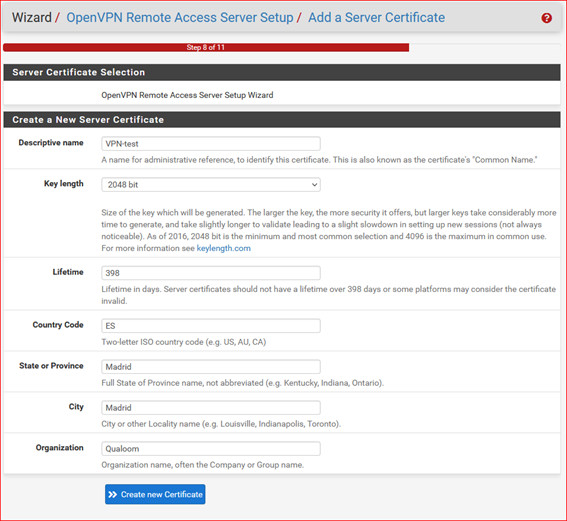This screenshot has width=567, height=521.
Task: Click the Country Code label
Action: 58,325
